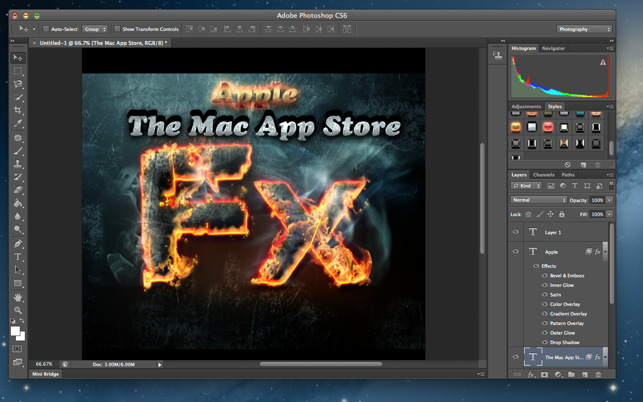Viewport: 643px width, 402px height.
Task: Select the Pen tool
Action: [18, 244]
